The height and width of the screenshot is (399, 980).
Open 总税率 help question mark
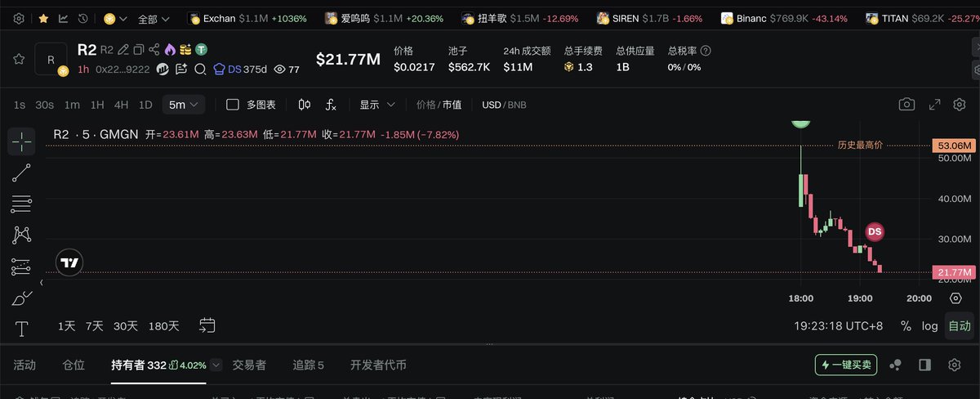click(706, 51)
